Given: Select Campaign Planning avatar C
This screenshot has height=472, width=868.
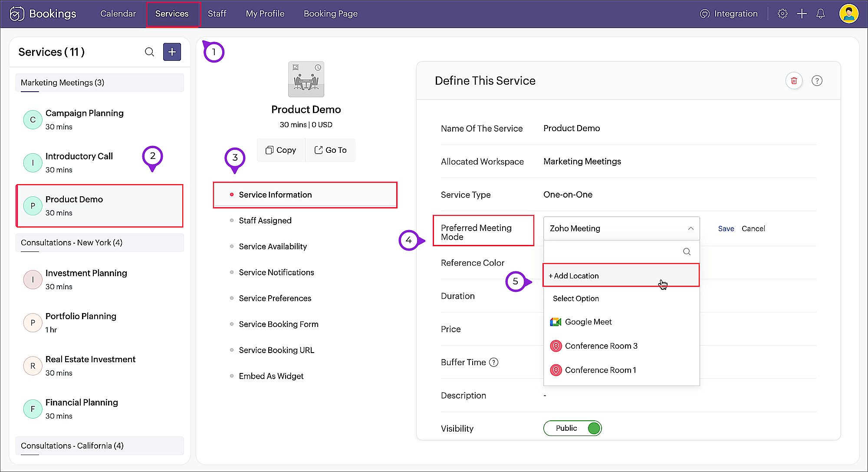Looking at the screenshot, I should point(33,120).
